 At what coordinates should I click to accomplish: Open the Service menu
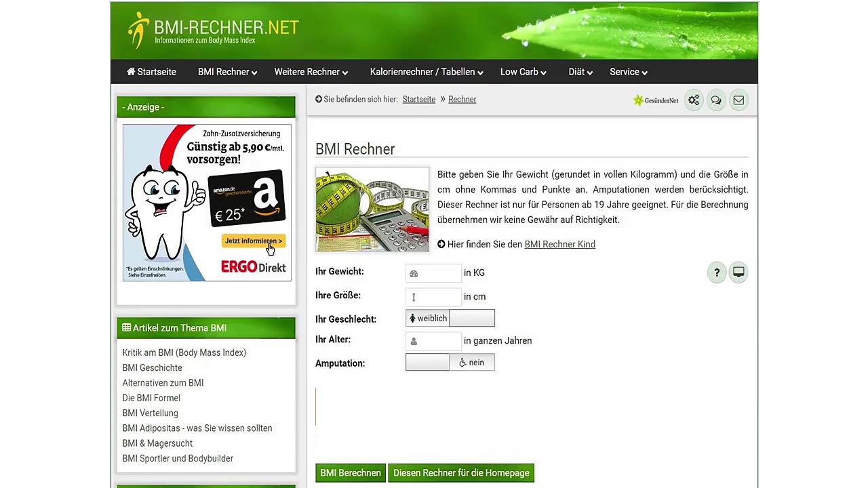(x=628, y=72)
